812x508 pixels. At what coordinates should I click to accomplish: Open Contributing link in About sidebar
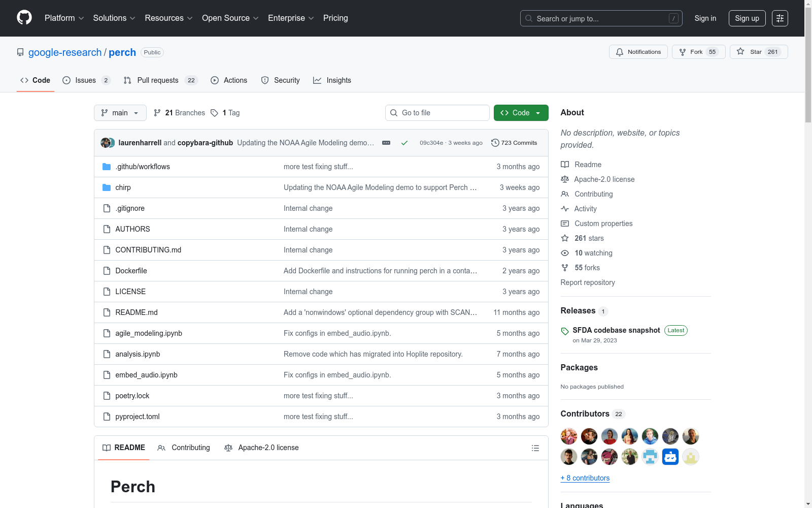coord(587,194)
